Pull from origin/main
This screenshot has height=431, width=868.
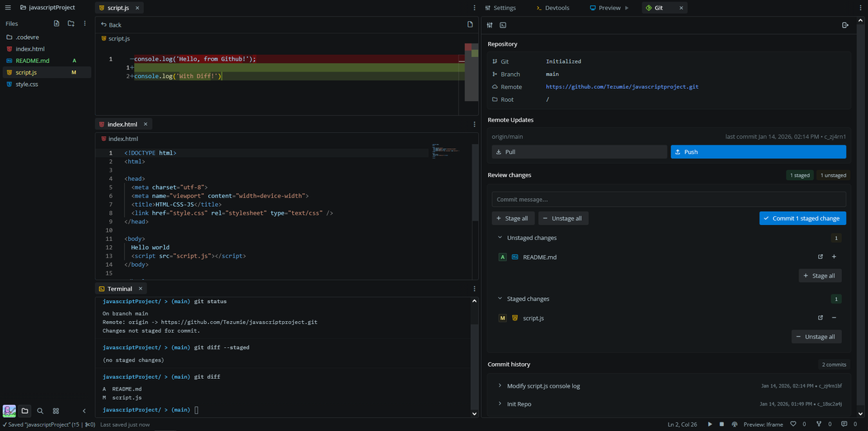pos(579,152)
